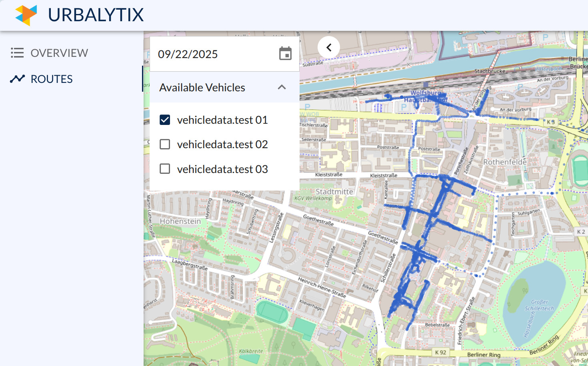
Task: Click the Bebelstraße street label
Action: 437,325
